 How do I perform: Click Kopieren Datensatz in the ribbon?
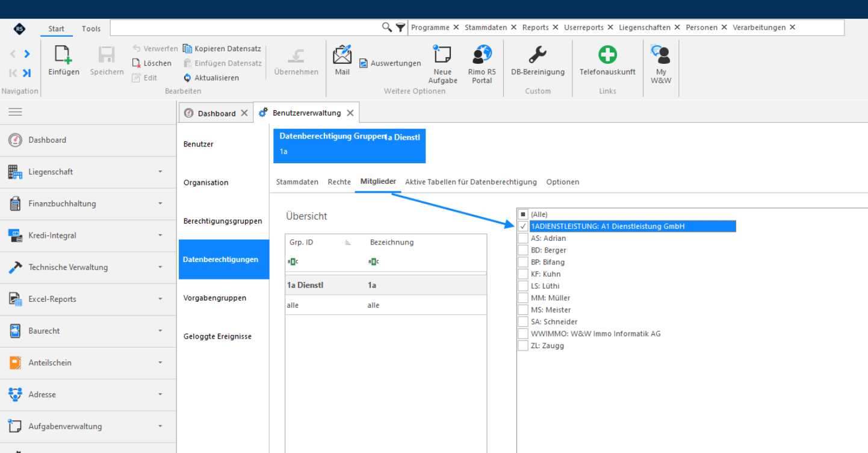[222, 49]
